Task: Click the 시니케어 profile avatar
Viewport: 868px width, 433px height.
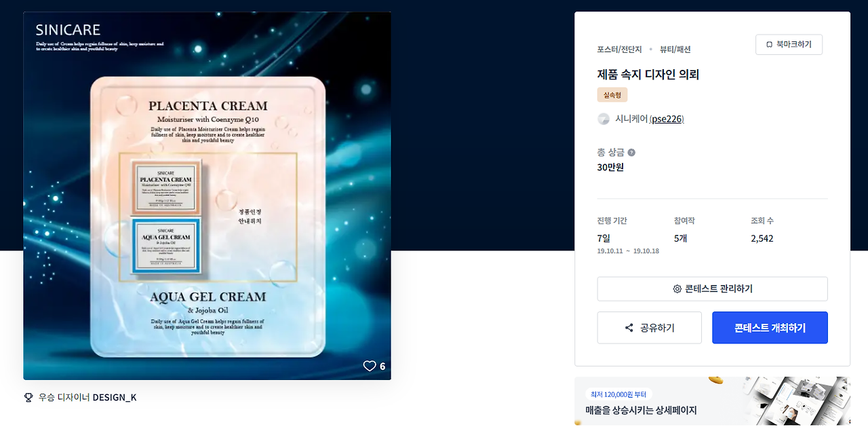Action: tap(604, 119)
